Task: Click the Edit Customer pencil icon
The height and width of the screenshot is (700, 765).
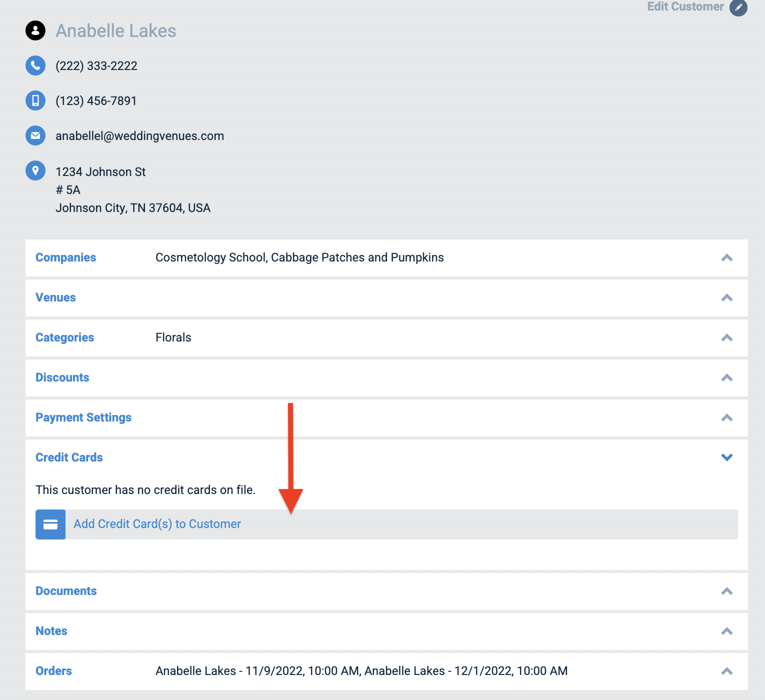Action: pyautogui.click(x=739, y=8)
